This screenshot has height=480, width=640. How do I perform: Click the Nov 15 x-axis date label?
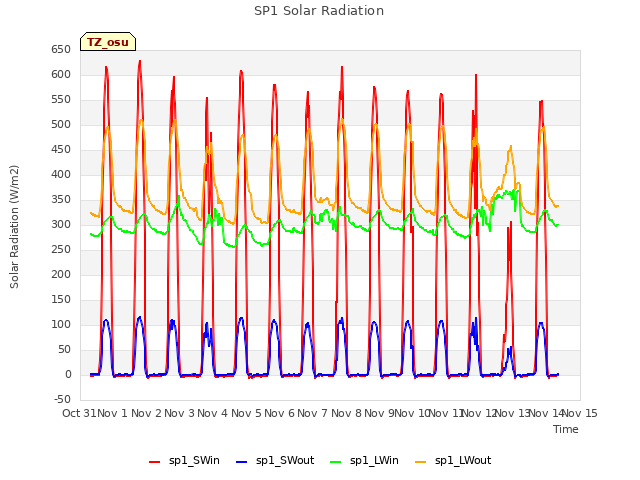pos(580,414)
